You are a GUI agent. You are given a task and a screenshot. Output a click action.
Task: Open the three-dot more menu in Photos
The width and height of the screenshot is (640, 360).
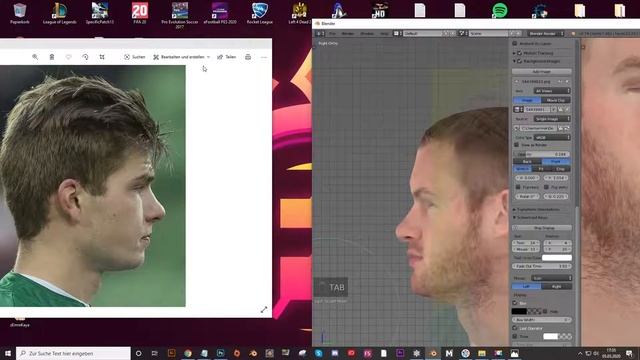coord(264,57)
